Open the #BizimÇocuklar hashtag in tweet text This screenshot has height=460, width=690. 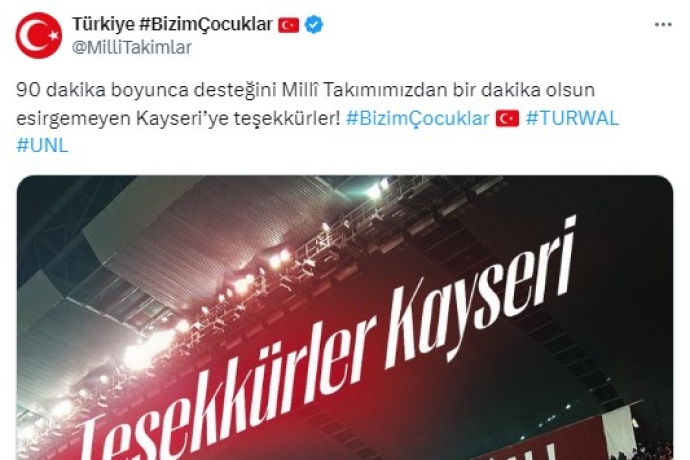pos(418,118)
